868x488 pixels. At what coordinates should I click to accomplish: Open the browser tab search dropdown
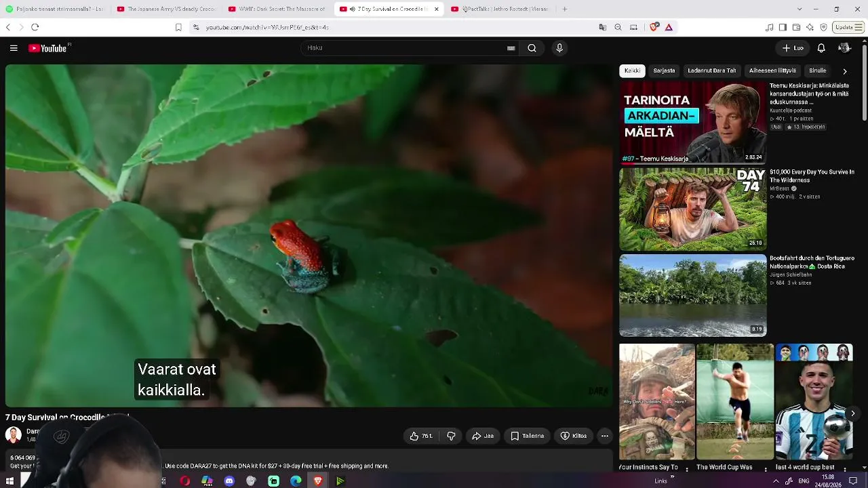(800, 9)
